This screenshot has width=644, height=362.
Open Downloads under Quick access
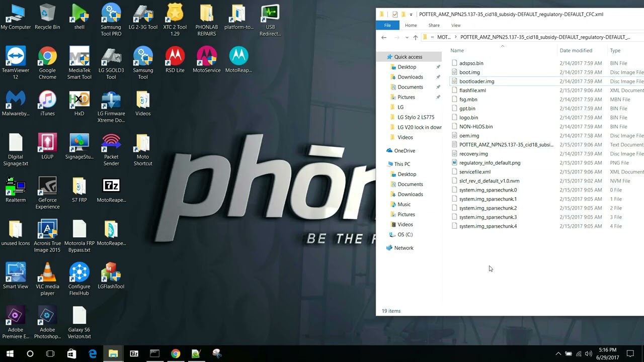(410, 77)
